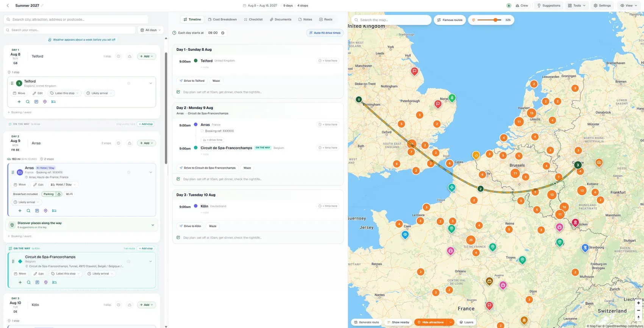Screen dimensions: 644x328
Task: Click Drive to Telford button
Action: [192, 81]
